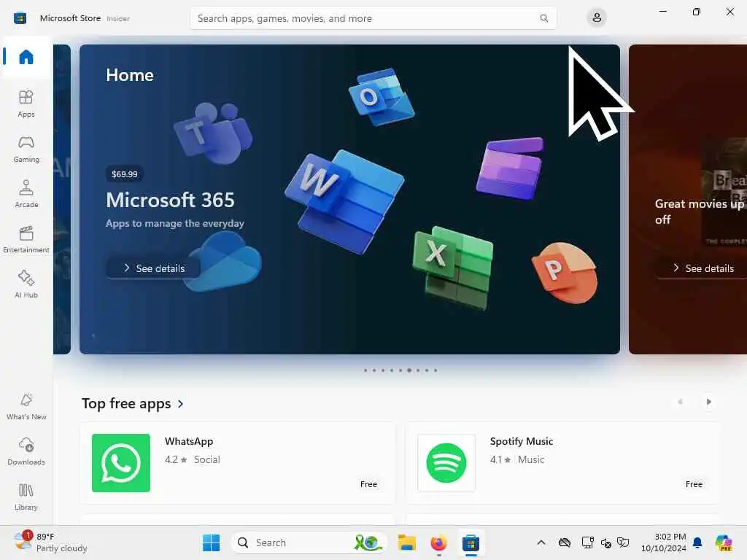
Task: Click the Spotify Music title
Action: 521,441
